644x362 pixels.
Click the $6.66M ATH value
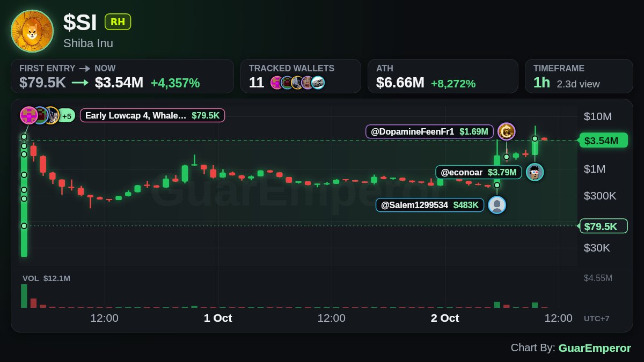(x=400, y=83)
